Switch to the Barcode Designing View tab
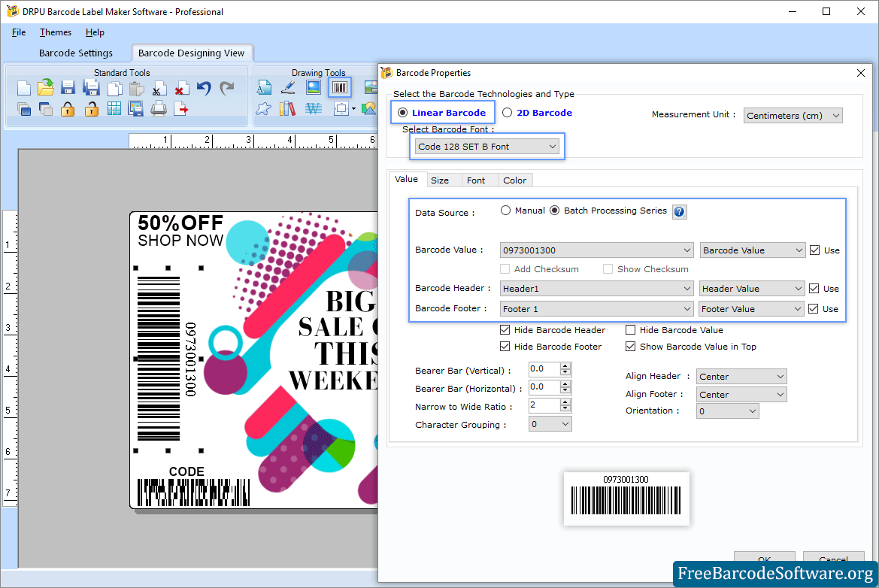Image resolution: width=879 pixels, height=588 pixels. click(x=192, y=53)
